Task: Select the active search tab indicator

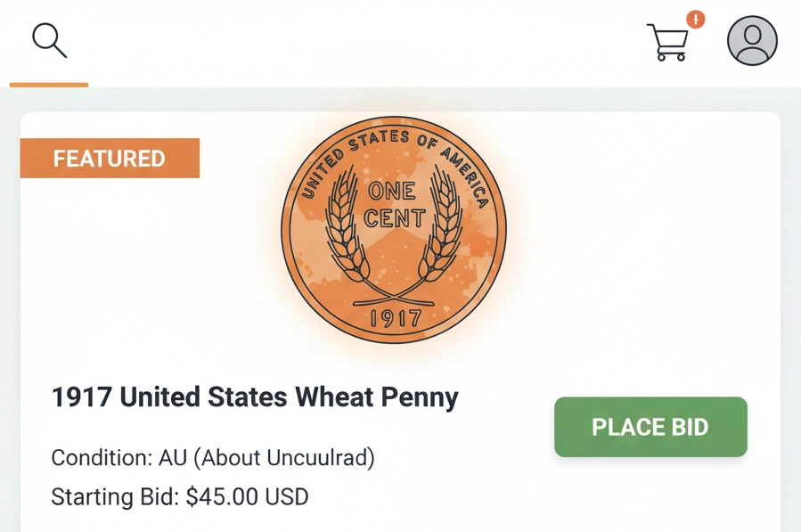Action: point(48,86)
